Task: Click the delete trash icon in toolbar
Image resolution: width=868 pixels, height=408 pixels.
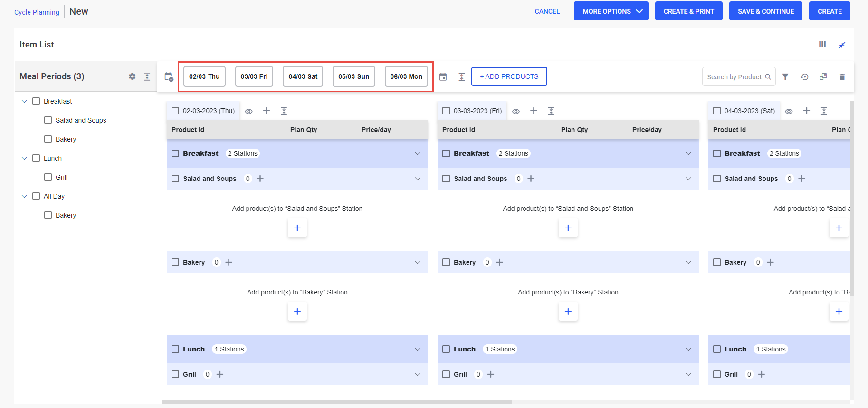Action: coord(842,77)
